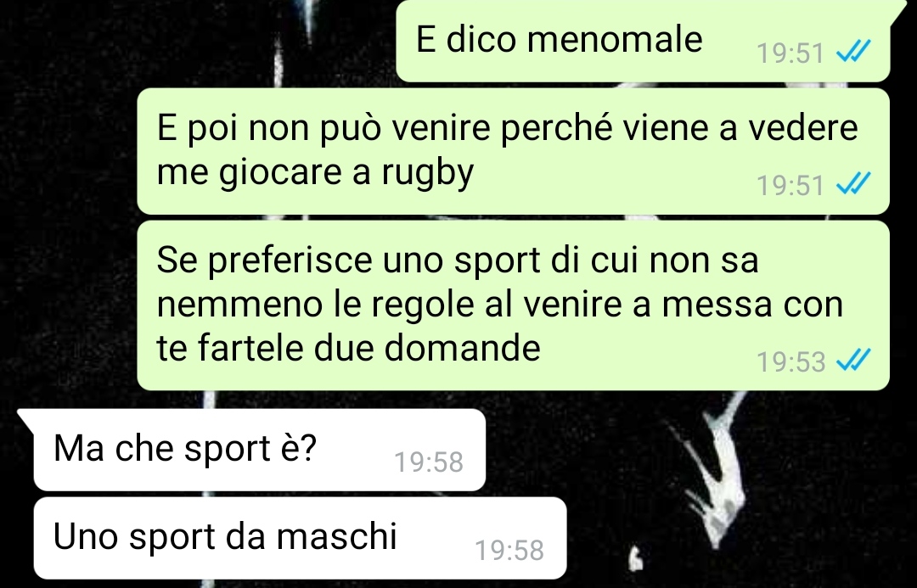This screenshot has height=588, width=917.
Task: Tap the read-receipt checkmarks on "E dico menomale"
Action: pos(854,52)
